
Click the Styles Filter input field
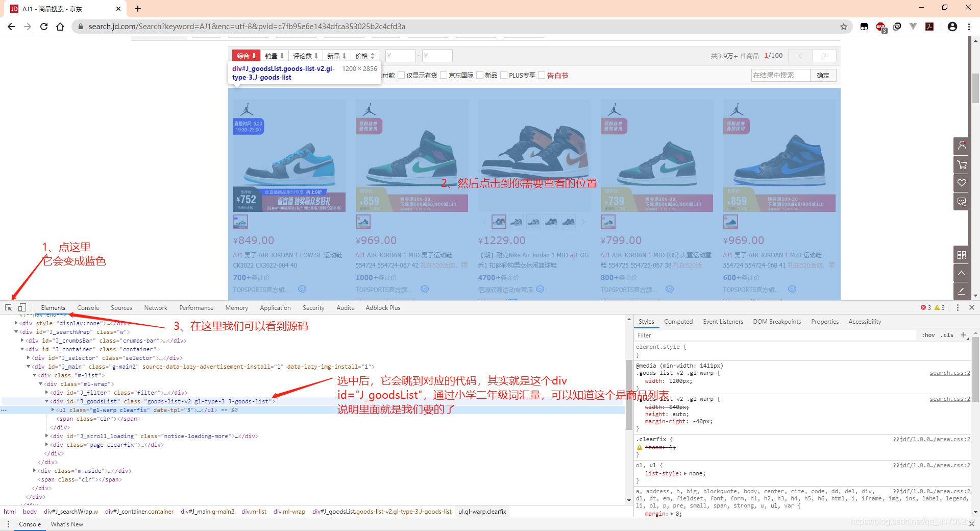pos(775,335)
